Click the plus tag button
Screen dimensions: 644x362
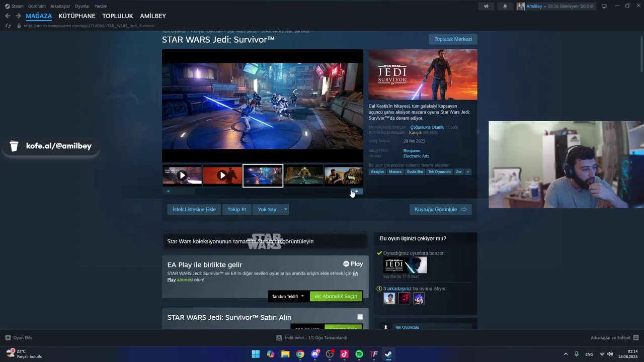tap(468, 172)
